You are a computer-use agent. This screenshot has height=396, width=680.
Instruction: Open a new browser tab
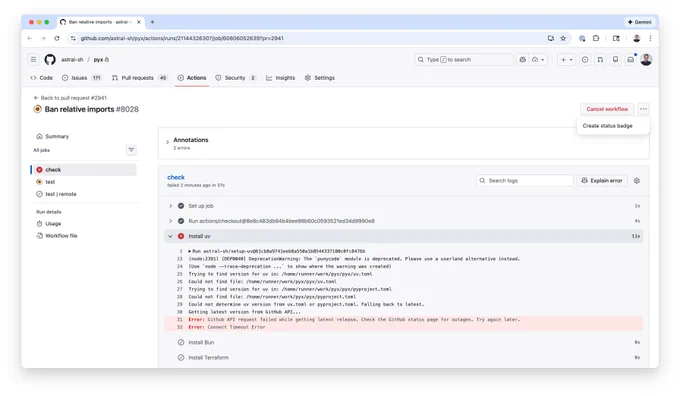tap(152, 22)
